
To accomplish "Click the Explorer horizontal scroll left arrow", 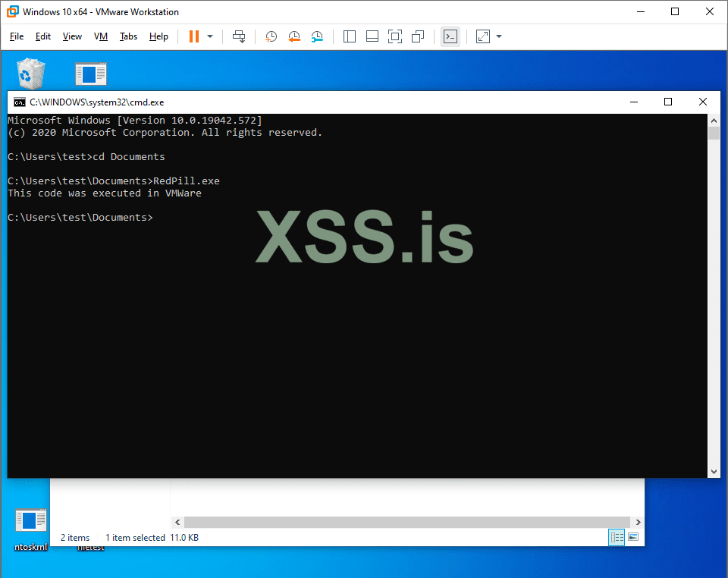I will click(x=177, y=523).
